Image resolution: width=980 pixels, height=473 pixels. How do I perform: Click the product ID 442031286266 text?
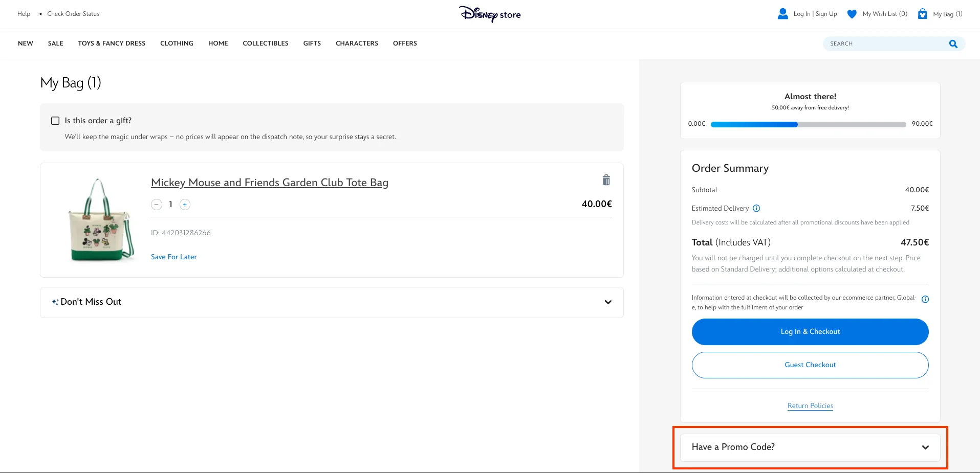pos(181,233)
